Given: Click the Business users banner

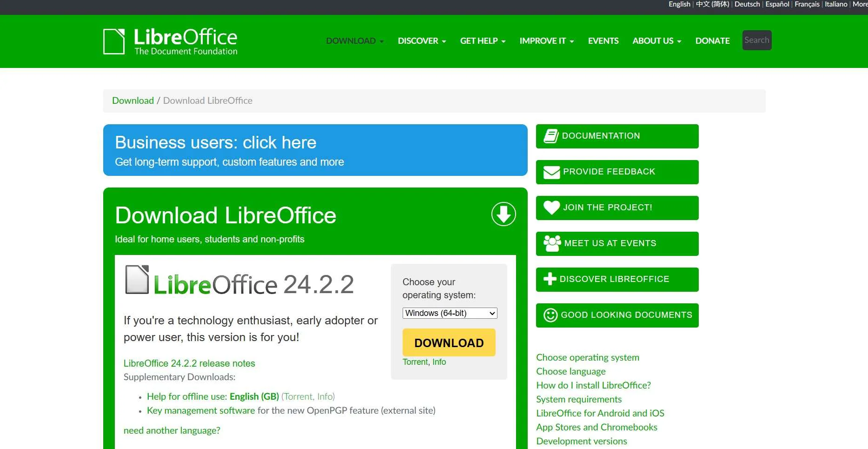Looking at the screenshot, I should coord(315,150).
